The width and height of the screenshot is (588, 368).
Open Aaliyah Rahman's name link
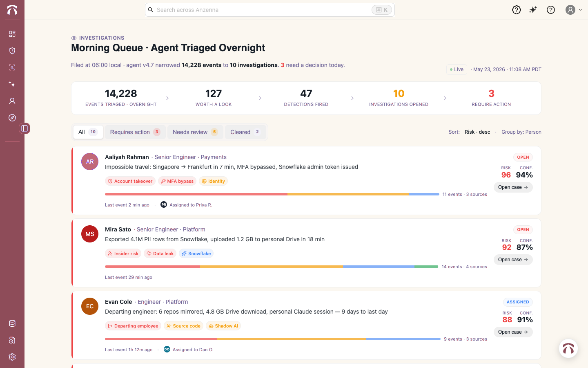tap(127, 157)
